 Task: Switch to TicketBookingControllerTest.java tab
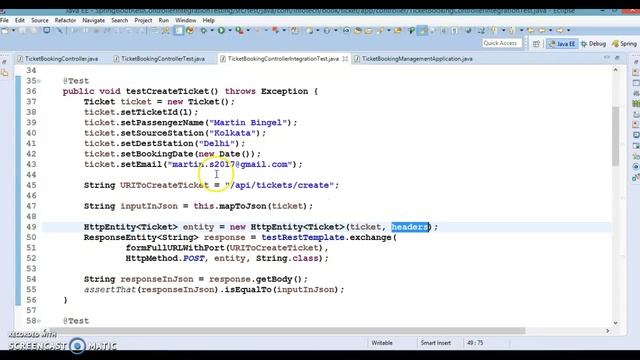[159, 59]
